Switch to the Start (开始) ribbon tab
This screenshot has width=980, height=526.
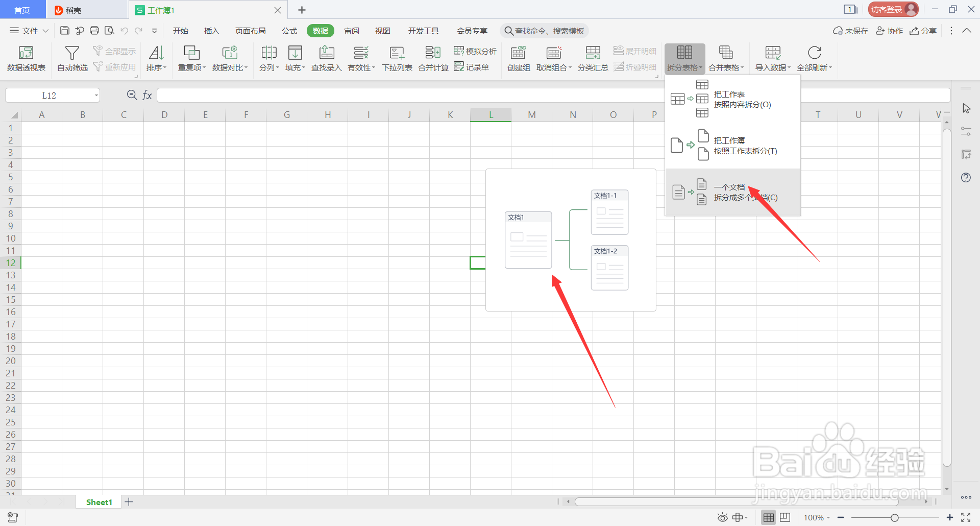click(180, 31)
